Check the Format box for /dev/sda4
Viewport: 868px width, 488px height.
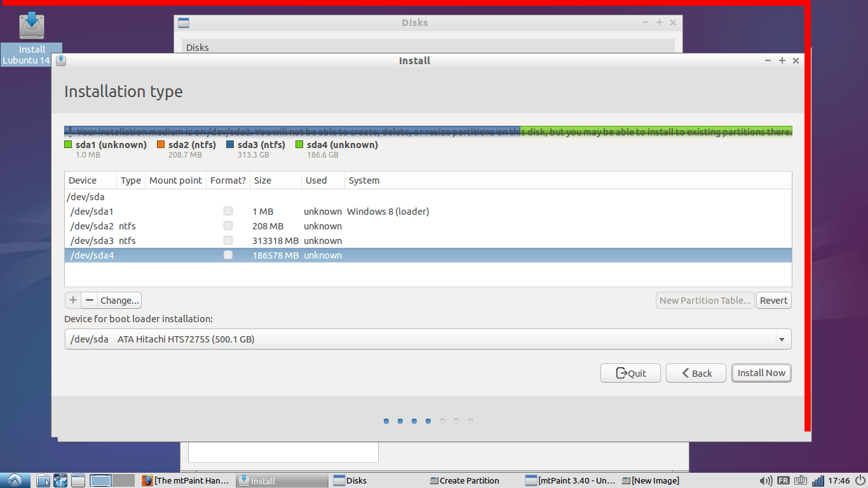tap(227, 255)
